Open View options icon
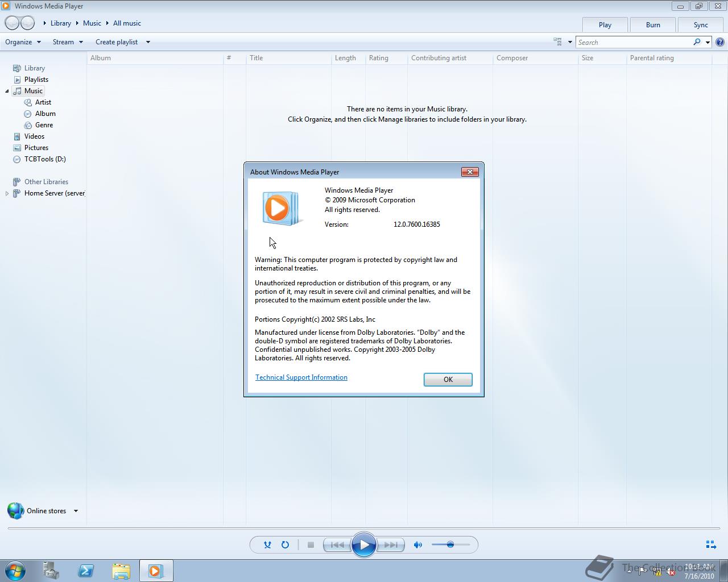 pyautogui.click(x=557, y=41)
